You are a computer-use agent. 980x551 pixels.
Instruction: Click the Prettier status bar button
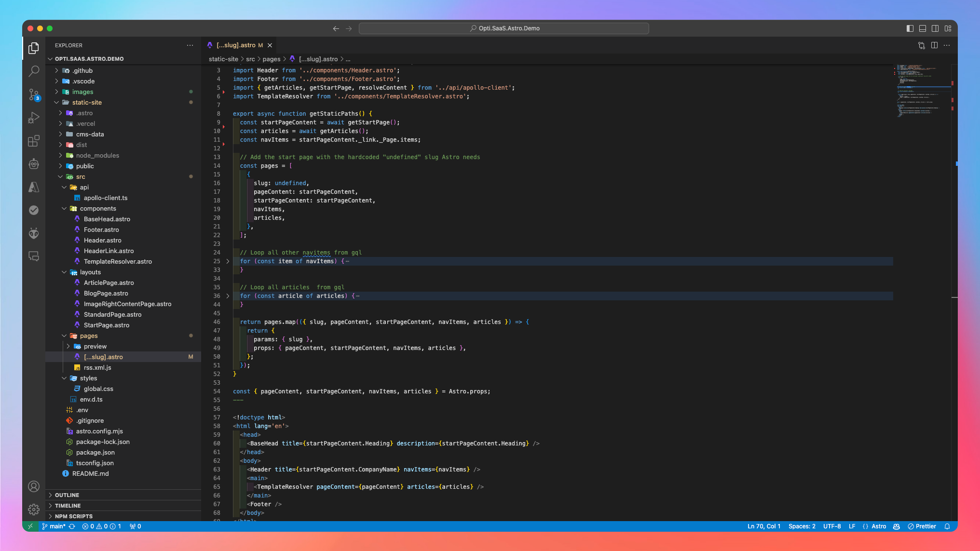coord(922,526)
